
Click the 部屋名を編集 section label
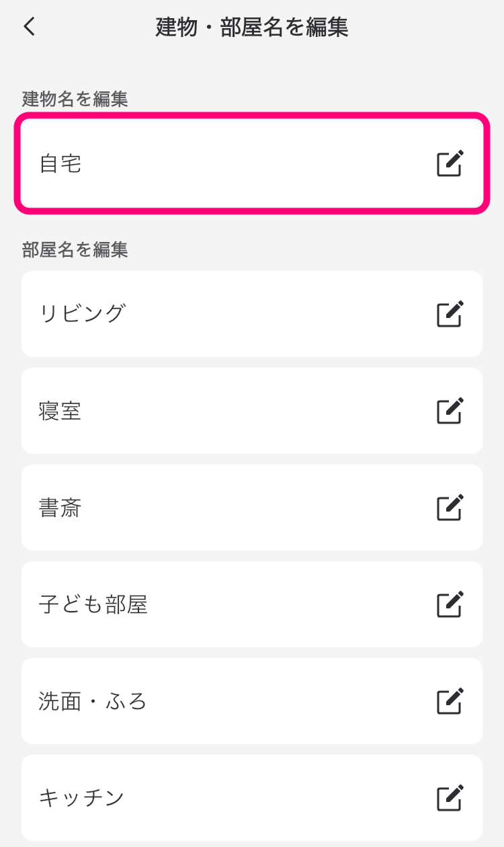coord(75,249)
